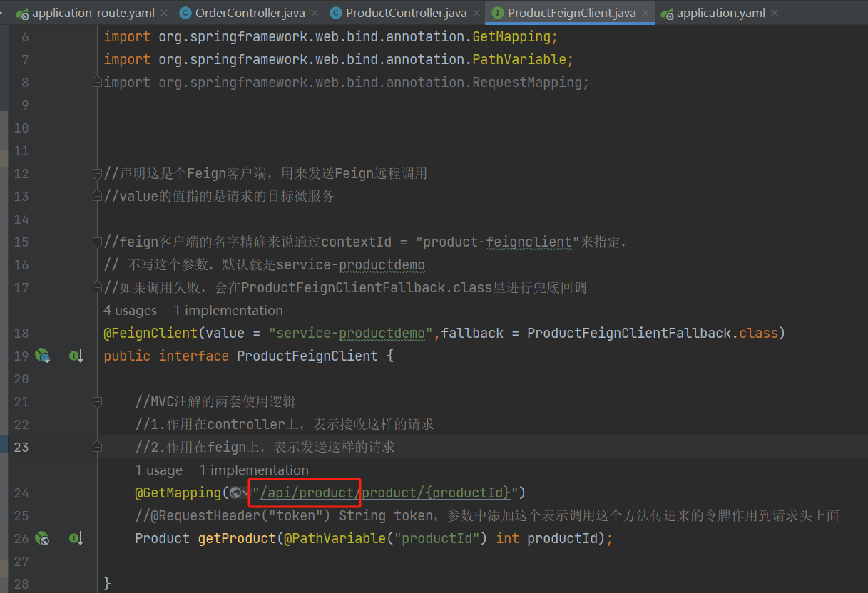Open the OrderController.java tab
Viewport: 868px width, 593px height.
click(x=250, y=13)
